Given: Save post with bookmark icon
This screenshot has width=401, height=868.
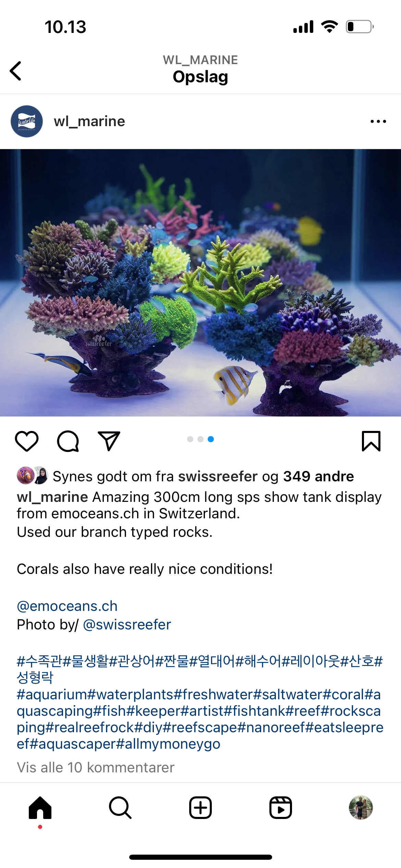Looking at the screenshot, I should (x=371, y=441).
